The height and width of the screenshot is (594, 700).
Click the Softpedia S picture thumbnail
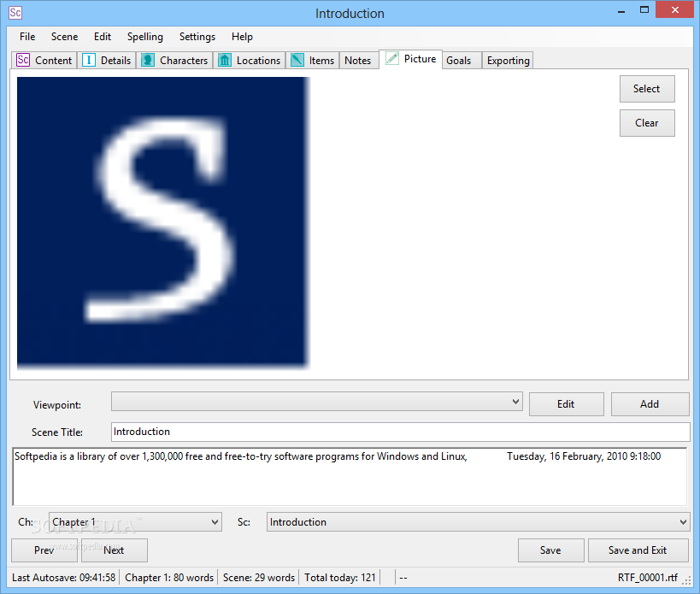point(162,223)
